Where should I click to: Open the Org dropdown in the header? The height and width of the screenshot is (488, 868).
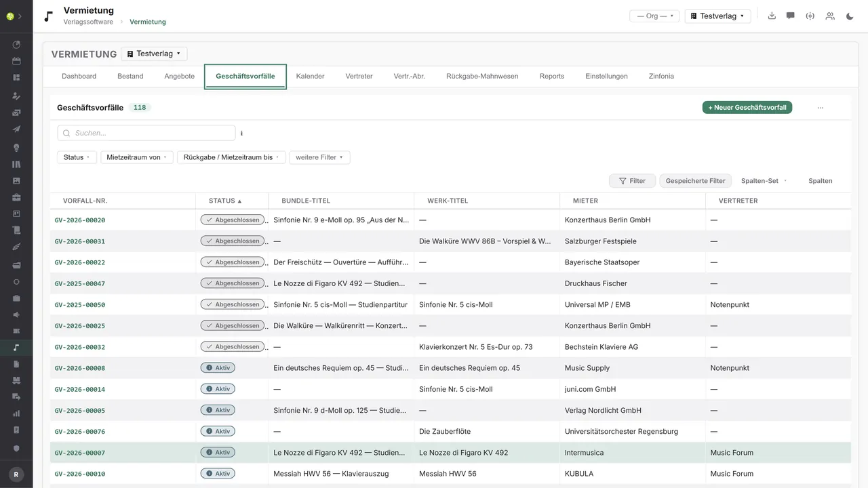[654, 16]
